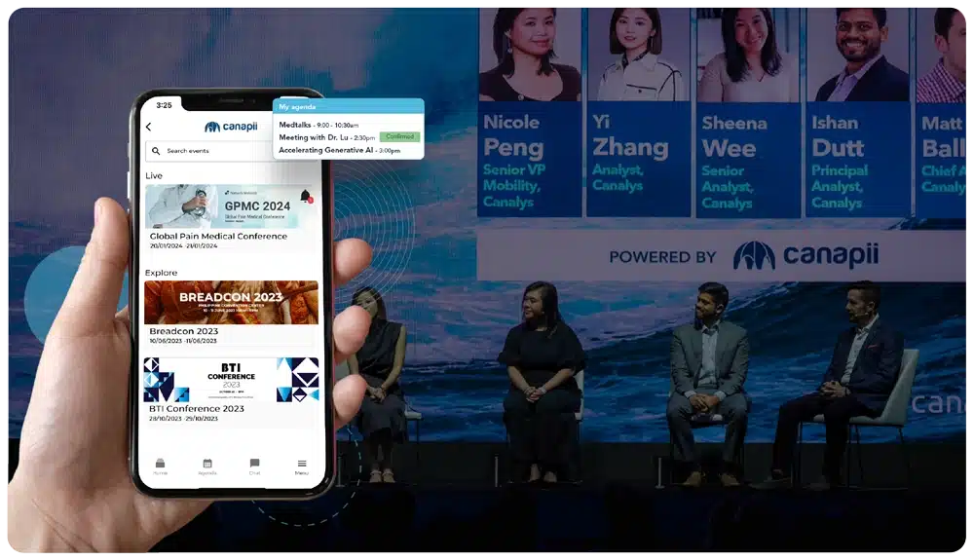
Task: Switch to the Agenda tab in bottom navigation
Action: click(x=207, y=467)
